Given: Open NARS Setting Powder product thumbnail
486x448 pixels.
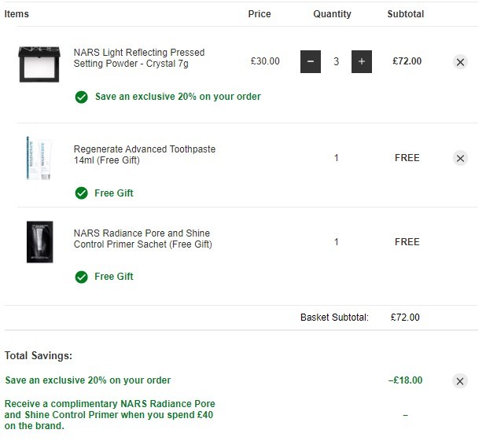Looking at the screenshot, I should tap(39, 64).
